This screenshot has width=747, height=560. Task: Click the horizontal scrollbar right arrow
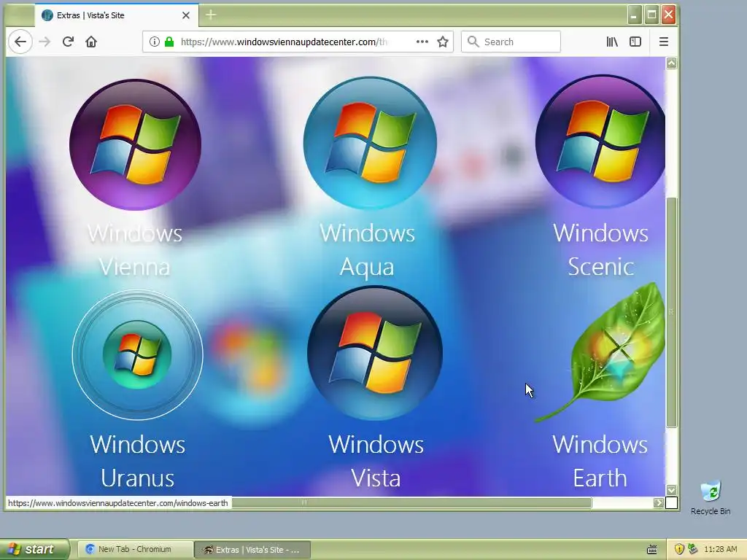[659, 503]
